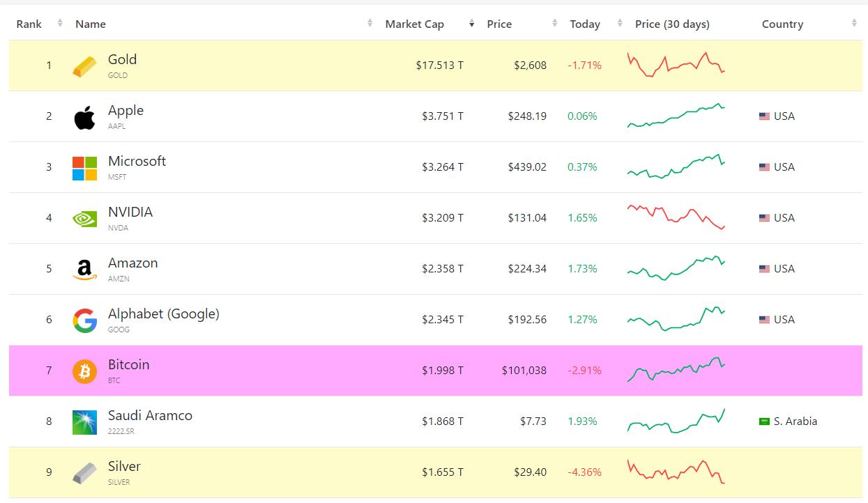This screenshot has width=868, height=503.
Task: Sort by Name column header
Action: click(x=91, y=24)
